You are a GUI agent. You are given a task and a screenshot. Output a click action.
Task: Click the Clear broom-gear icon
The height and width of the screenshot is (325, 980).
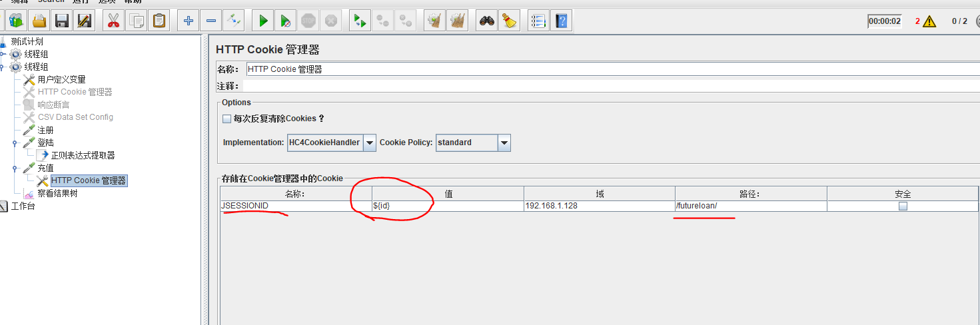tap(435, 21)
